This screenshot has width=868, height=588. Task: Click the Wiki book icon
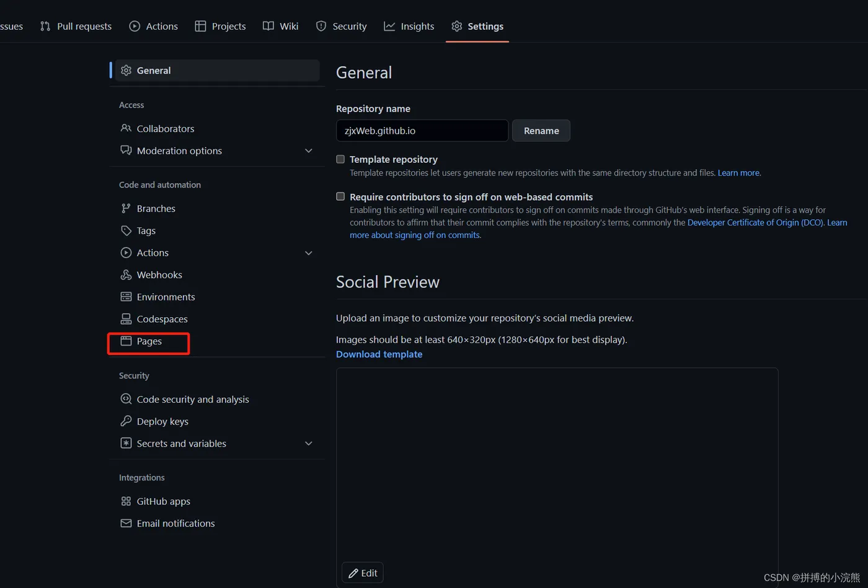tap(268, 26)
